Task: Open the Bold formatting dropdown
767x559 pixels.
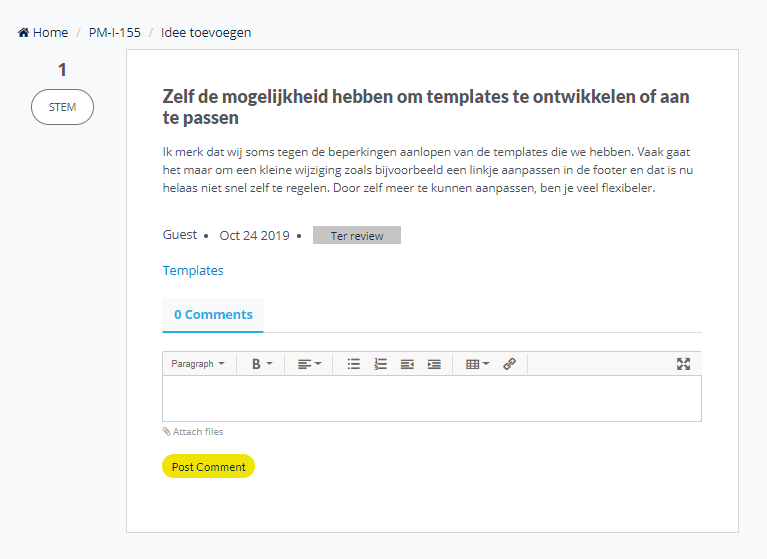Action: pos(262,364)
